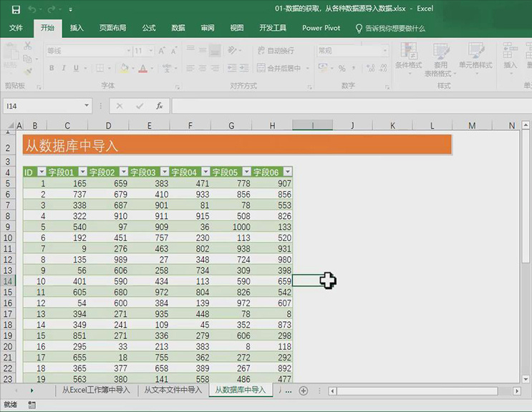Click the 自动换行 wrap text button
The height and width of the screenshot is (412, 532).
(x=276, y=51)
